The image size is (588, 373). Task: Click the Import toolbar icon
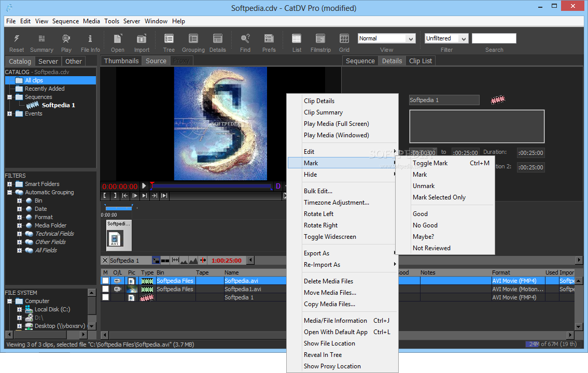click(142, 38)
